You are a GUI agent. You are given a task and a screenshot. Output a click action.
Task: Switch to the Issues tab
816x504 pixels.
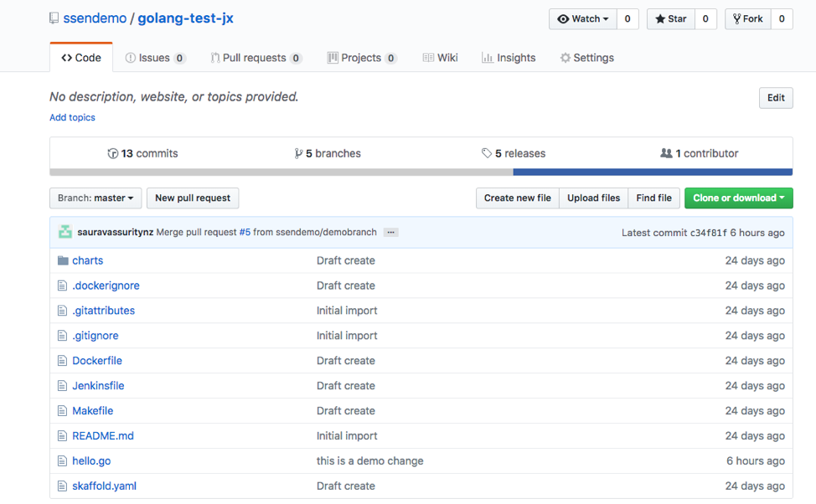coord(155,58)
